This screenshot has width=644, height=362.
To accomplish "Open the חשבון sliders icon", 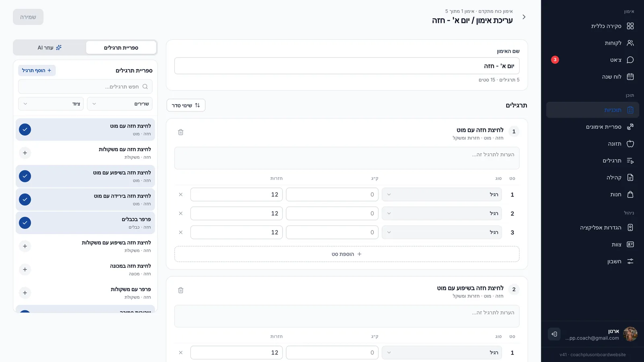I will pyautogui.click(x=630, y=261).
